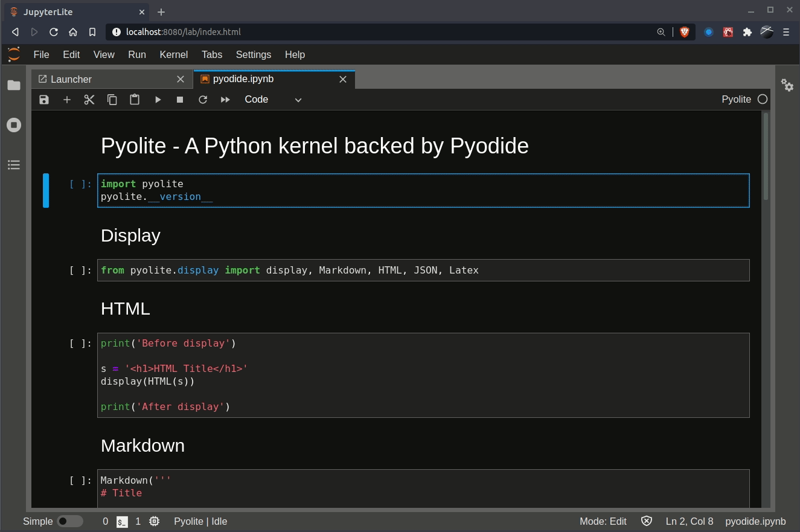The width and height of the screenshot is (800, 532).
Task: Click into the import pyolite code cell
Action: coord(423,190)
